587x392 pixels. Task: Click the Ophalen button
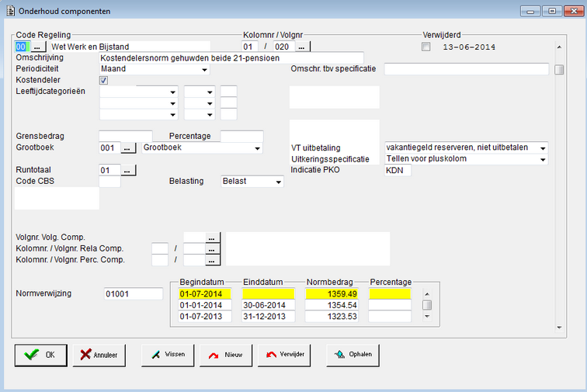click(353, 355)
